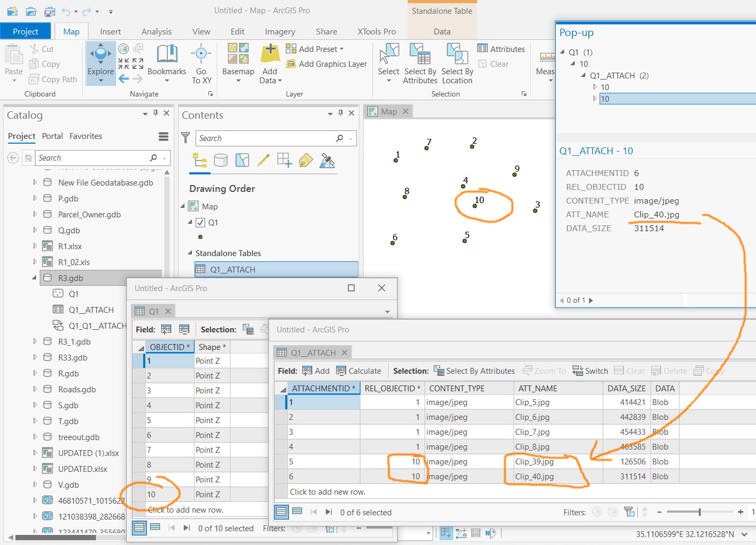Switch Contents to List By Labeling
Viewport: 756px width, 545px height.
coord(306,160)
